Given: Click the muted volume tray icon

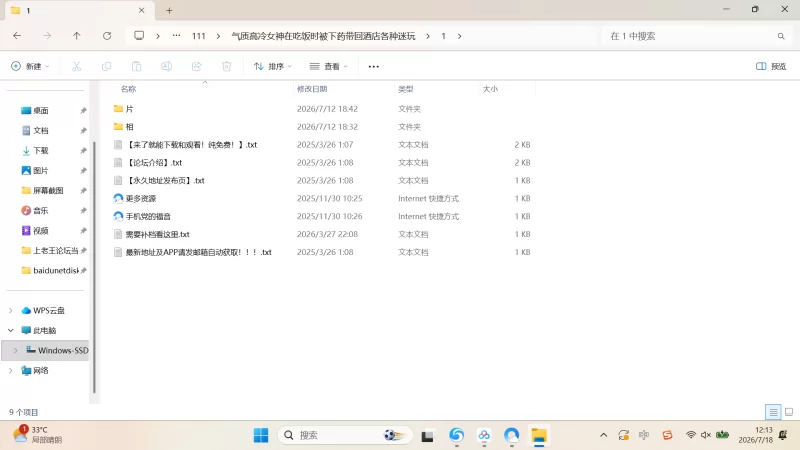Looking at the screenshot, I should point(706,435).
